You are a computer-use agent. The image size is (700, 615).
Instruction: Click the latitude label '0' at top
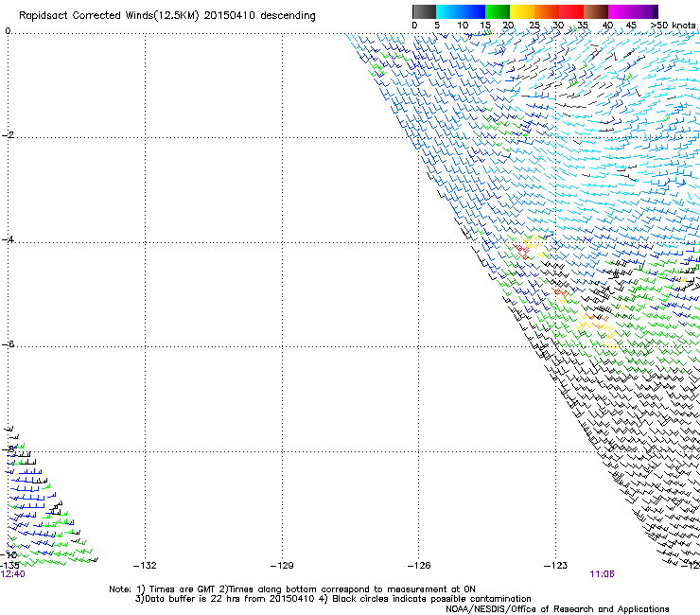pyautogui.click(x=8, y=31)
